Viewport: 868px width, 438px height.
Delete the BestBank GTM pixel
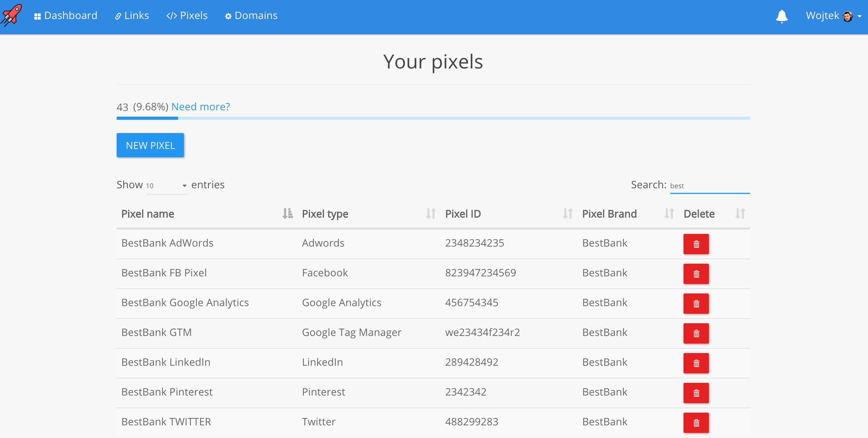pos(696,333)
